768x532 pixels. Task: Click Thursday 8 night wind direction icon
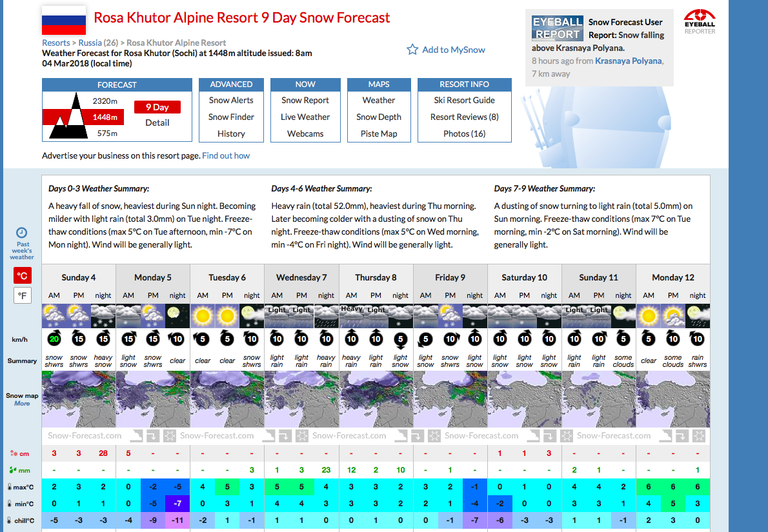(x=400, y=339)
